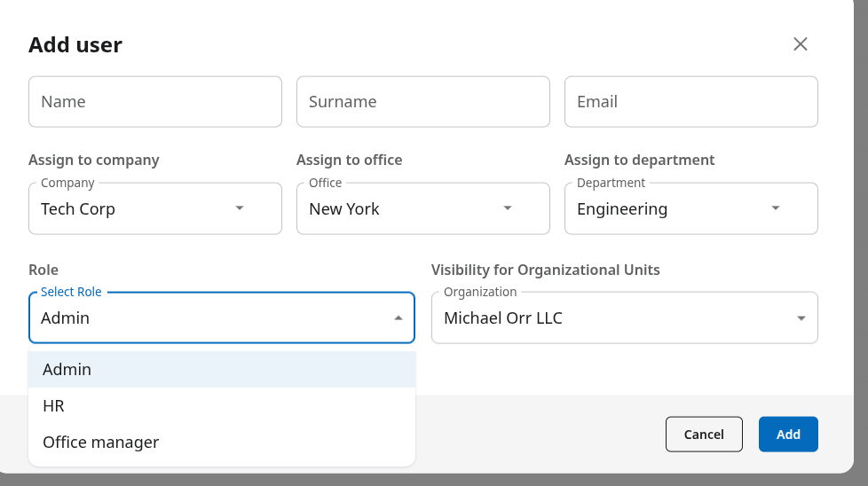Focus the Surname input field

click(422, 102)
